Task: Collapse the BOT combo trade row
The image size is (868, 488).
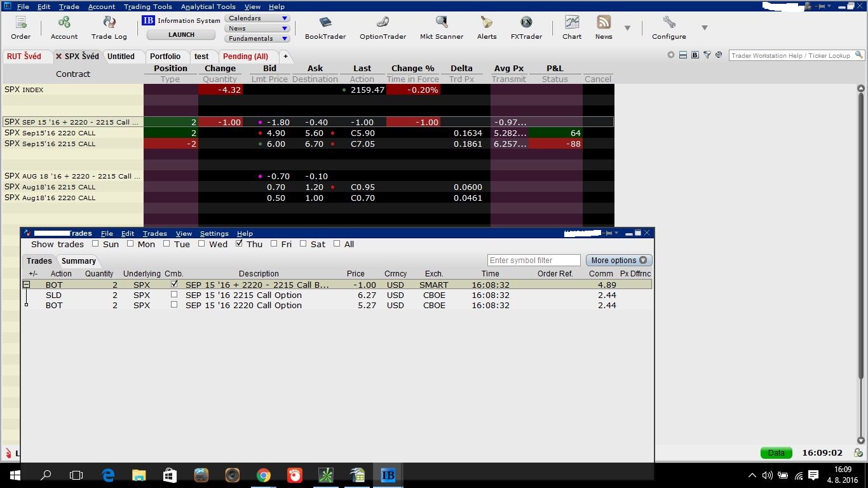Action: coord(27,285)
